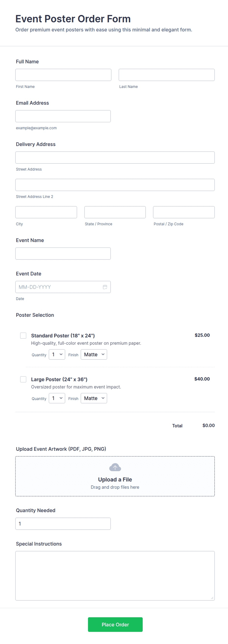Open Standard Poster Finish dropdown

click(x=94, y=355)
